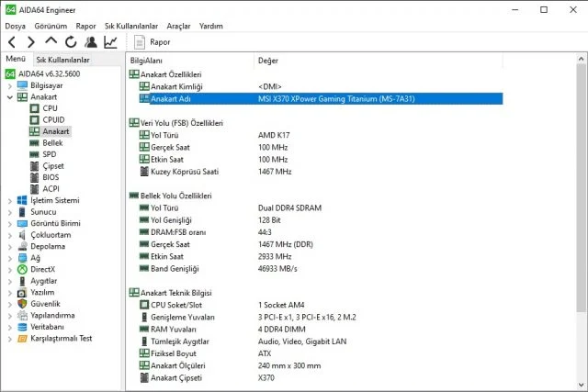588x392 pixels.
Task: Click the Rapor document icon in toolbar
Action: [140, 42]
